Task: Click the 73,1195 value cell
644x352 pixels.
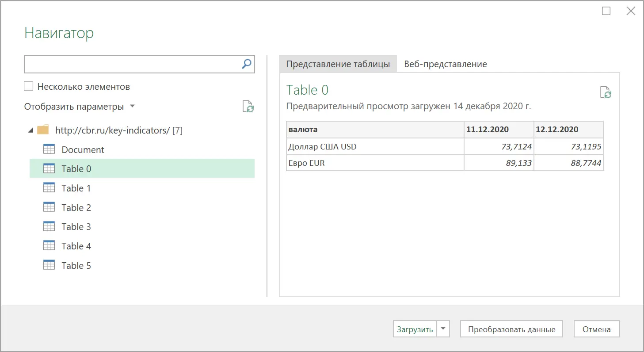Action: pyautogui.click(x=569, y=146)
